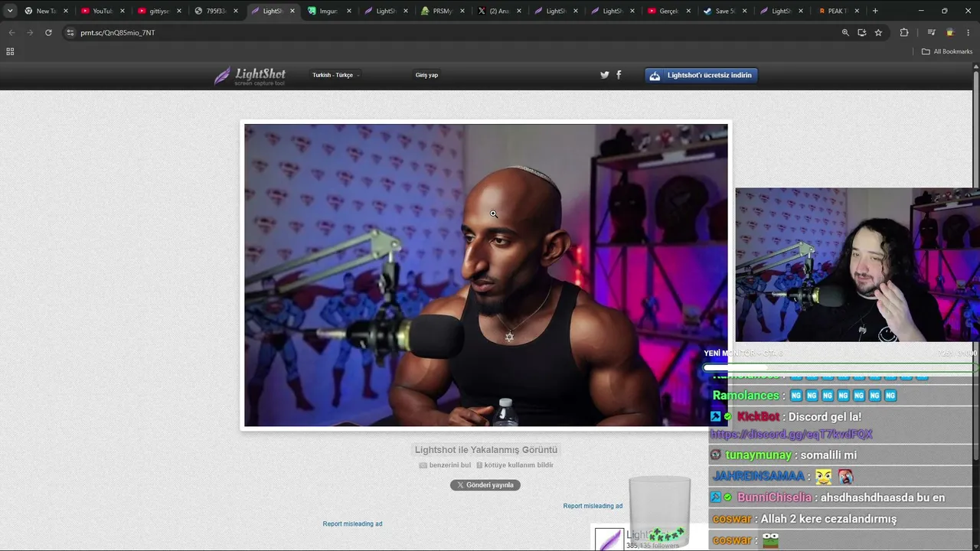
Task: Click the captured Lightshot screenshot image
Action: click(x=486, y=275)
